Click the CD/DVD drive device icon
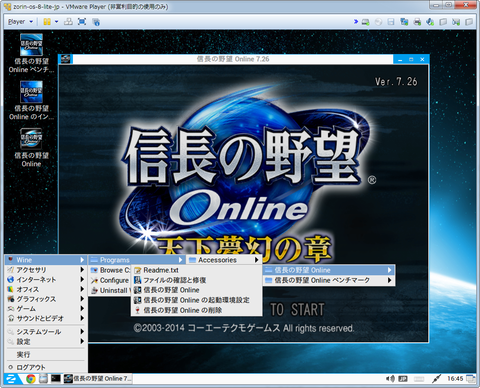The height and width of the screenshot is (388, 480). pos(378,22)
